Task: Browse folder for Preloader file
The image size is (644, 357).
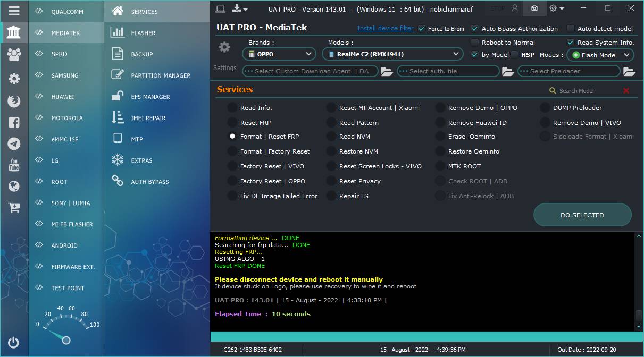Action: (629, 71)
